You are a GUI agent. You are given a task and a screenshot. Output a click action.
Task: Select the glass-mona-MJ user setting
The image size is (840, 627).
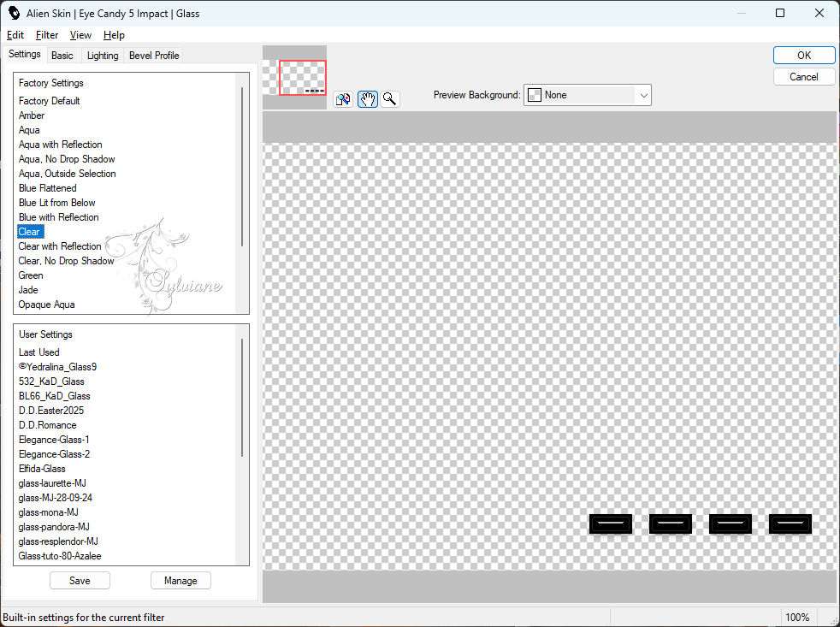tap(48, 512)
